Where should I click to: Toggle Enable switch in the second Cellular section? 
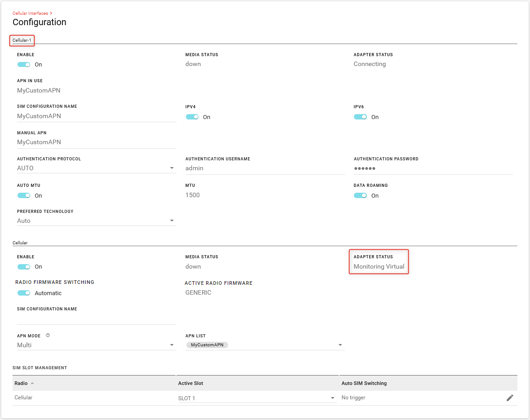(24, 267)
